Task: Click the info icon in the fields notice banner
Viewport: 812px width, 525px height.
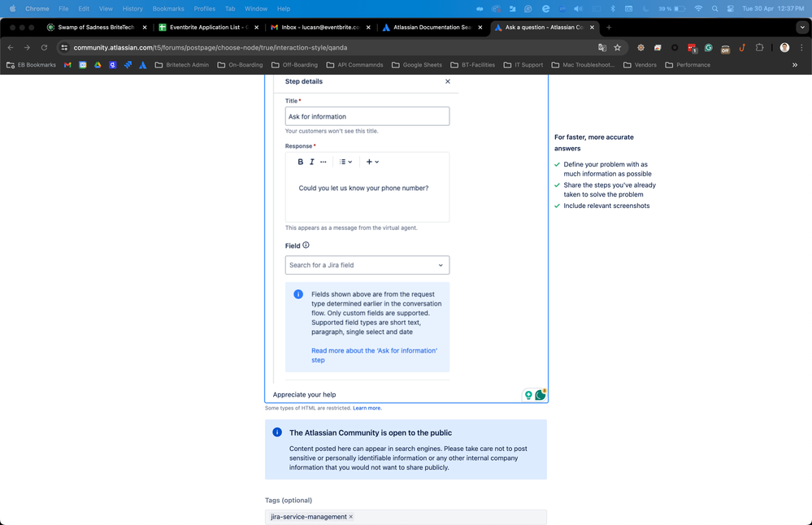Action: point(298,294)
